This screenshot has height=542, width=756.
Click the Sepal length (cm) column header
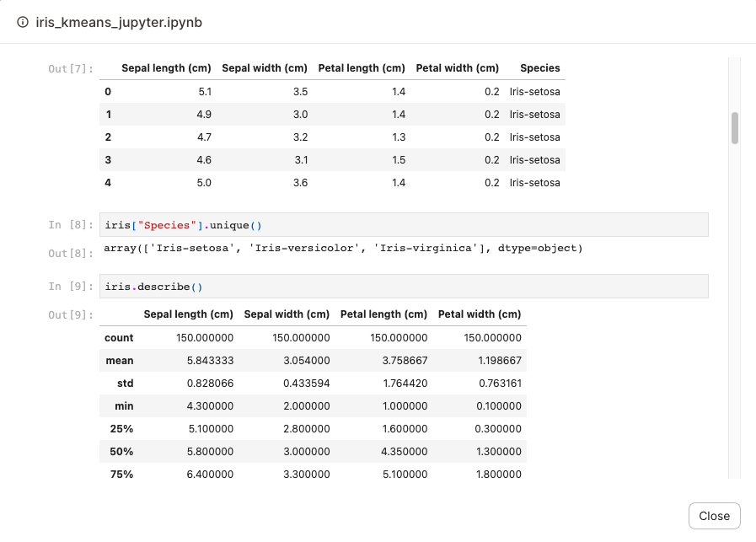point(166,68)
